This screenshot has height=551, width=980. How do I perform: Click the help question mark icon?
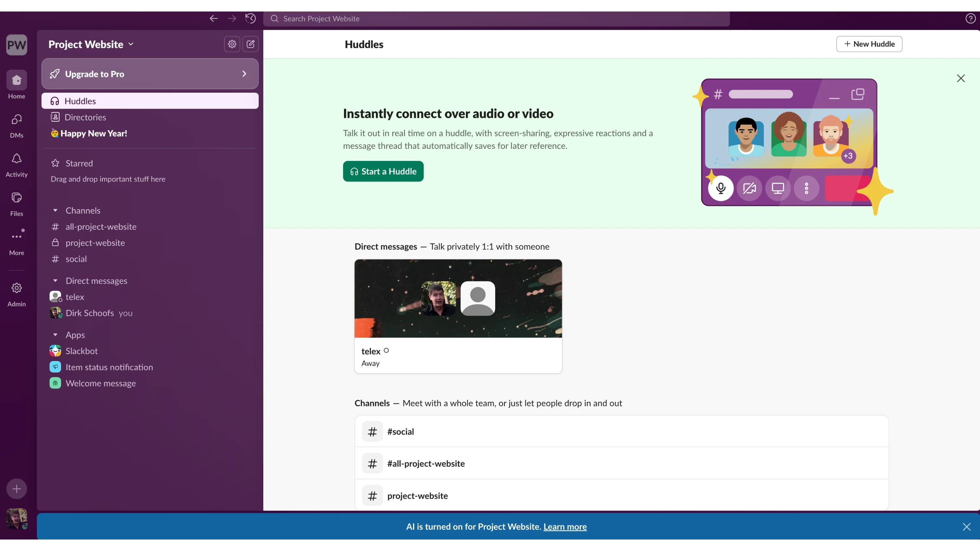(970, 18)
